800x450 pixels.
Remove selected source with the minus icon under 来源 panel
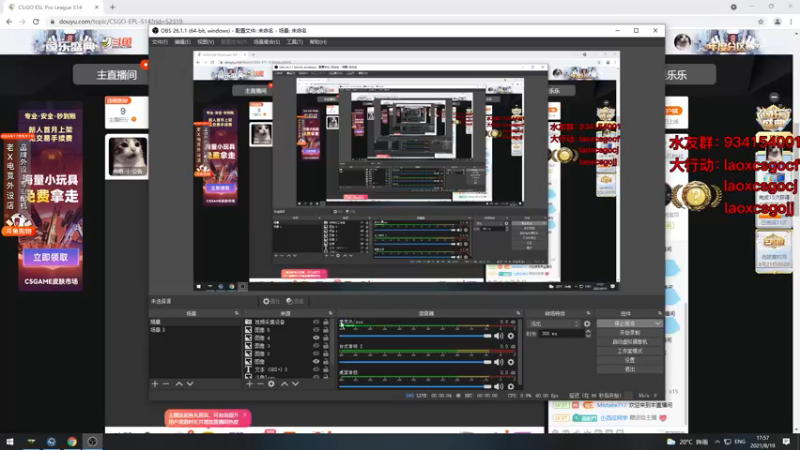(x=260, y=384)
